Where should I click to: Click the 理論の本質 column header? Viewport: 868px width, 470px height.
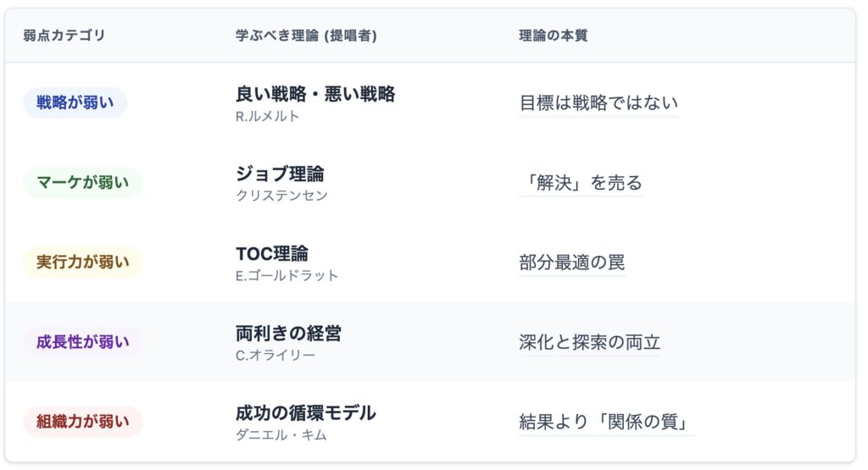click(x=553, y=36)
